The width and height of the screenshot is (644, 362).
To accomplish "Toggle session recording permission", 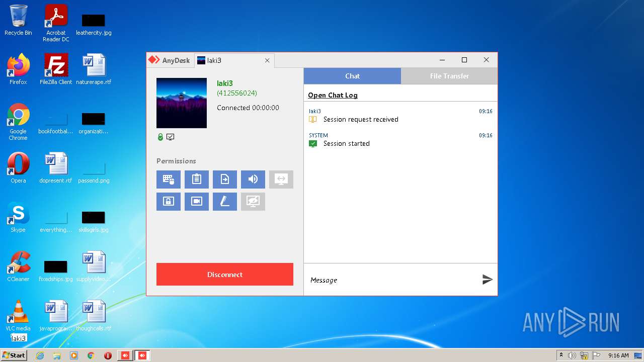I will pos(197,202).
